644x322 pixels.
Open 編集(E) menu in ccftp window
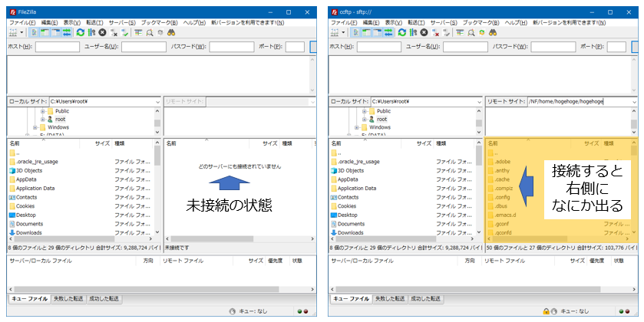point(371,22)
